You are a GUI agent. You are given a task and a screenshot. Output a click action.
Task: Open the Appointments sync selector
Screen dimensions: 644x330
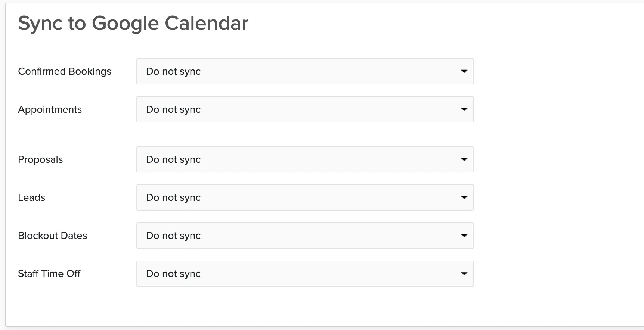pyautogui.click(x=305, y=109)
